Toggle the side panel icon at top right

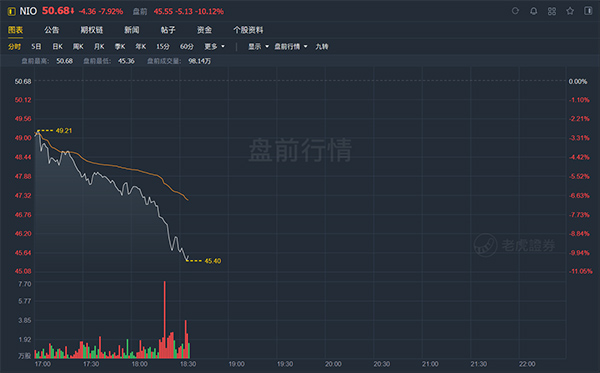(588, 11)
